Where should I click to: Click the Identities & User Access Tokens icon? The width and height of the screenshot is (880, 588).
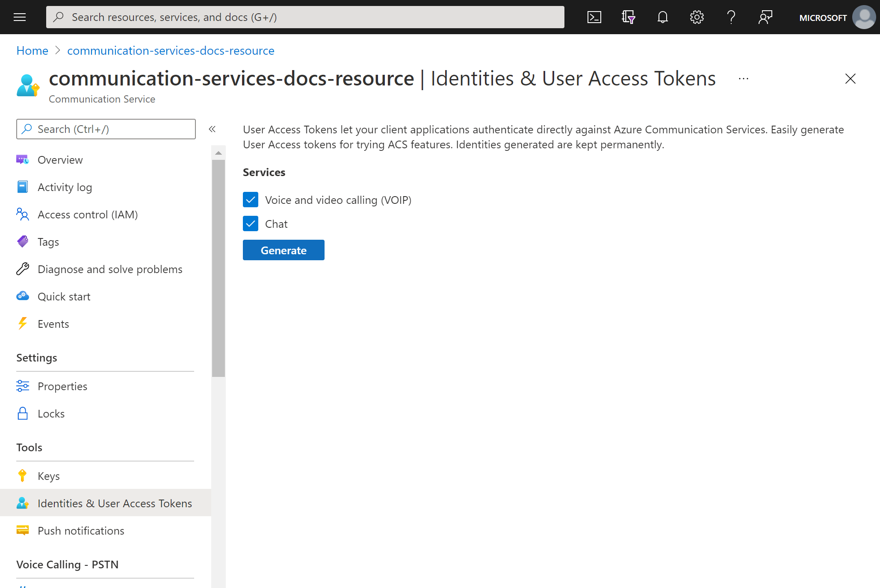click(x=23, y=503)
